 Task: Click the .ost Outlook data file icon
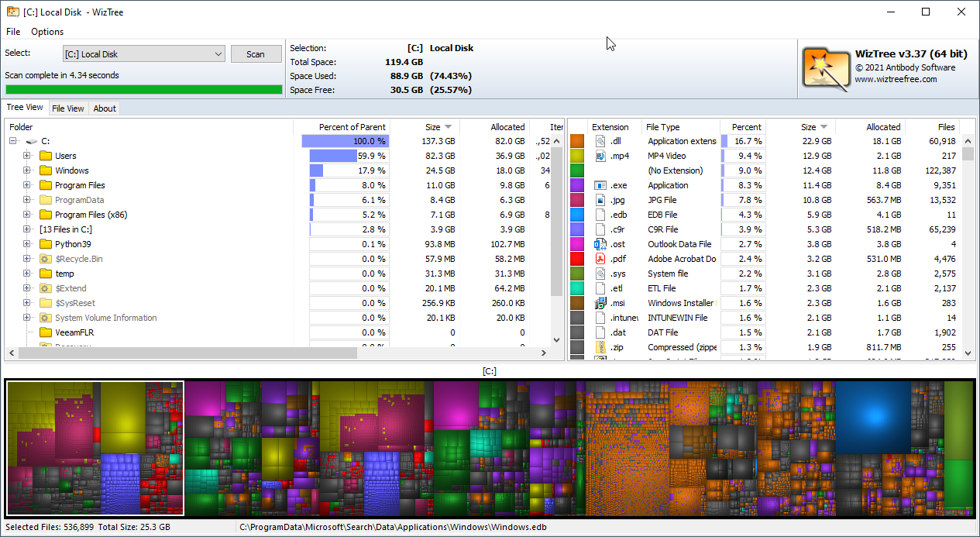[x=600, y=244]
